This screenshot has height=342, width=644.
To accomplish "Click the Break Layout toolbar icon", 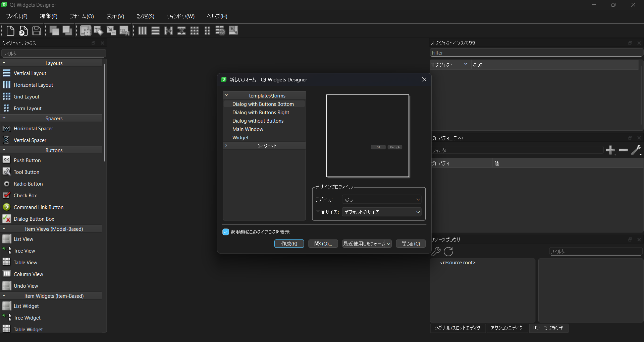I will point(220,30).
